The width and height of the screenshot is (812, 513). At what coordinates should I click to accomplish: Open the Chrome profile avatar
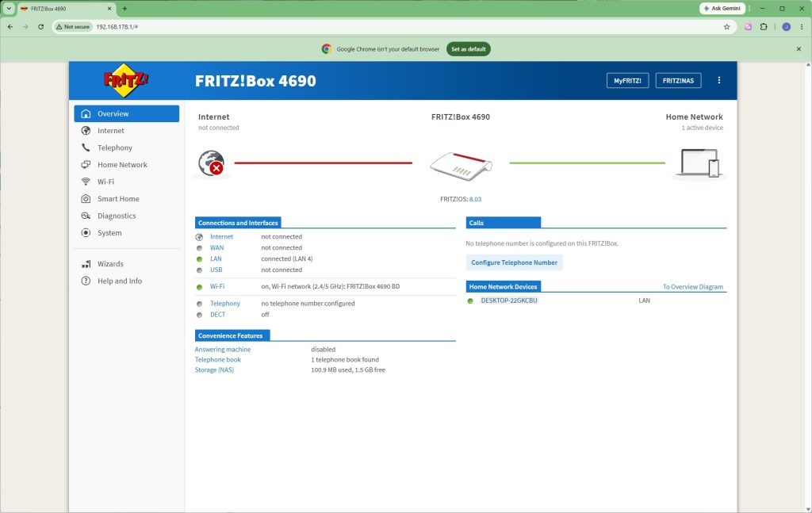coord(786,27)
